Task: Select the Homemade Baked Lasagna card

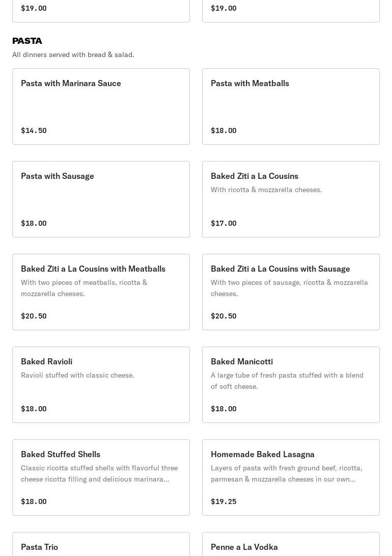Action: (x=291, y=477)
